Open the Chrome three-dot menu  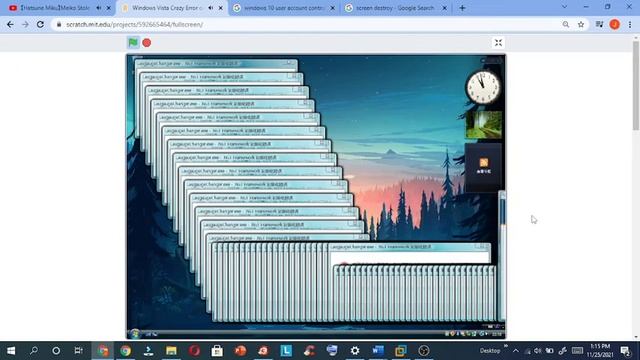(x=630, y=24)
